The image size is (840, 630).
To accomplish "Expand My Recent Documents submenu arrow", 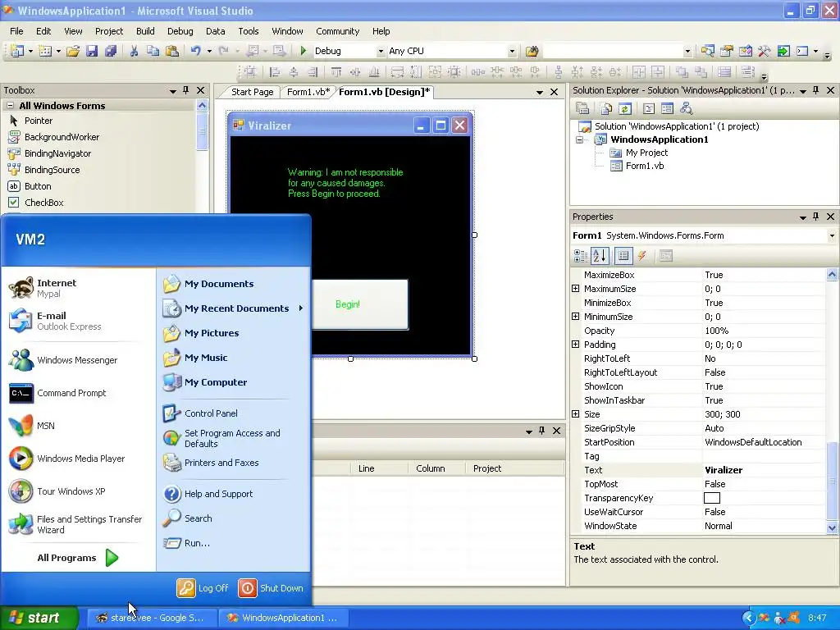I will 301,308.
